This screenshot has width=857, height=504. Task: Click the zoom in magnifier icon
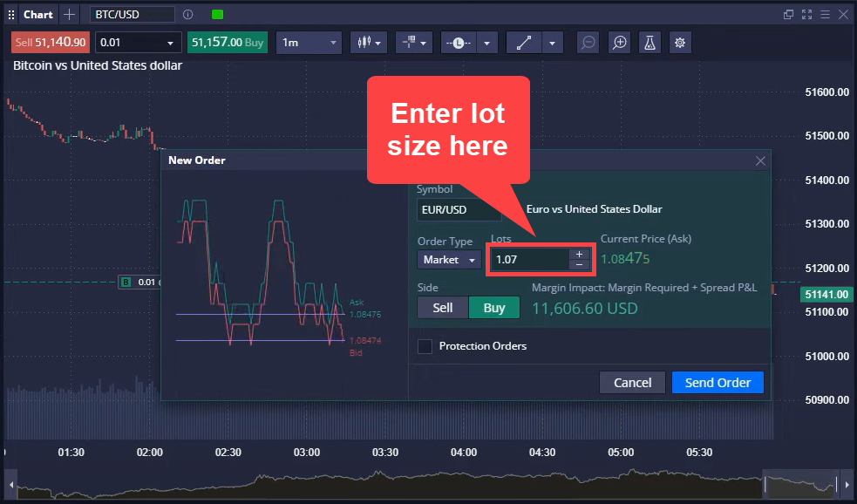coord(618,43)
